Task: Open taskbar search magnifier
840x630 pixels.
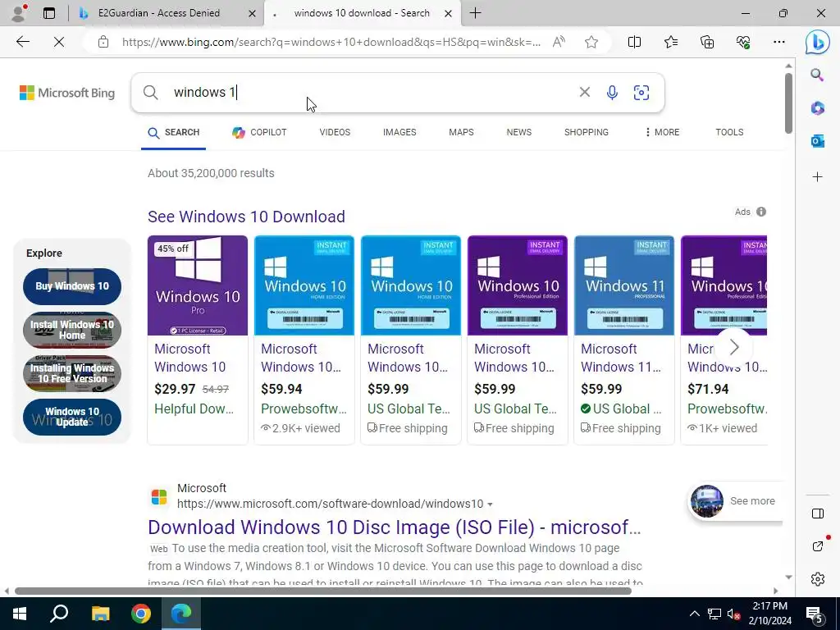Action: 59,614
